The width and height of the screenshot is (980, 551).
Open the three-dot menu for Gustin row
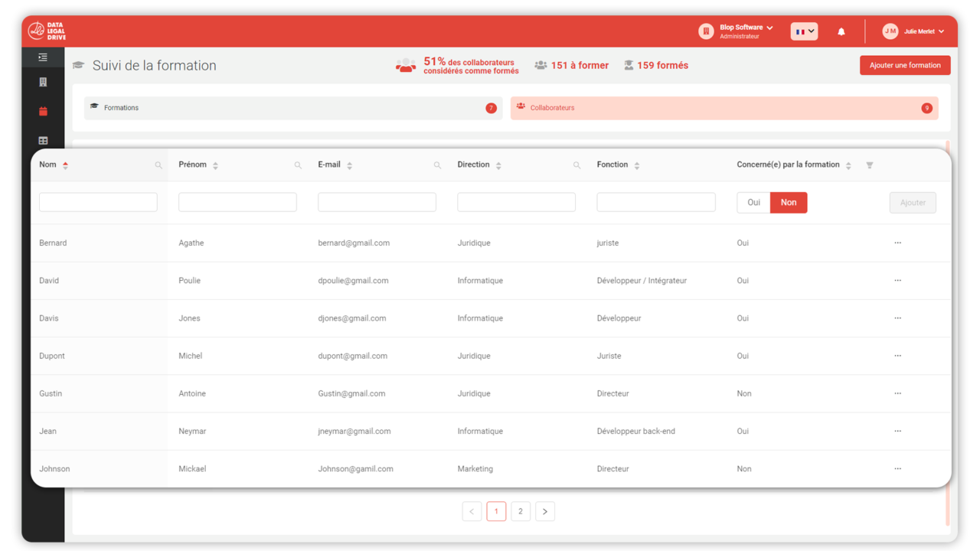click(x=897, y=393)
